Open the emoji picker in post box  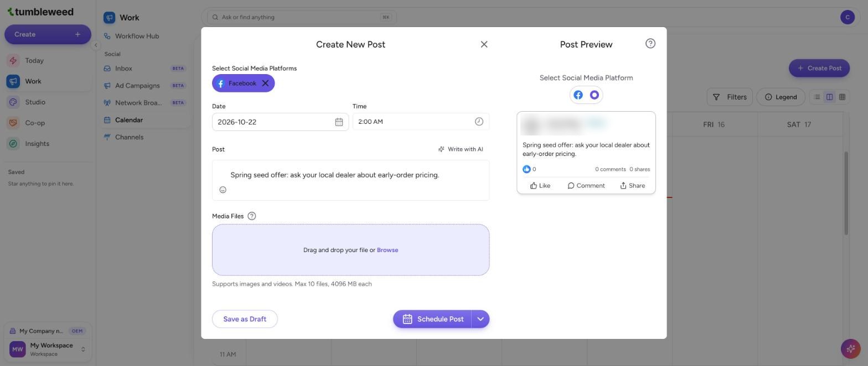coord(223,190)
